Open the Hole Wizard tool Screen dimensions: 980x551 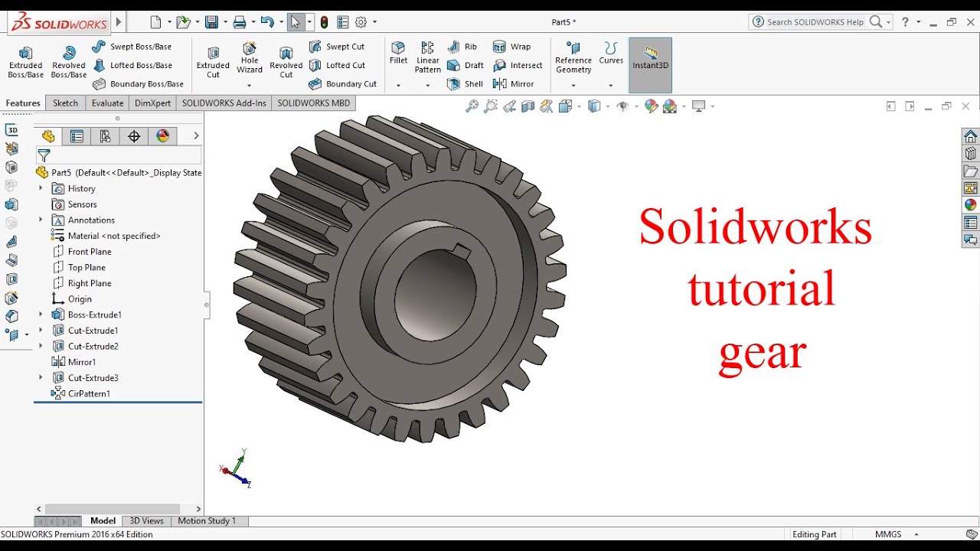[x=250, y=57]
